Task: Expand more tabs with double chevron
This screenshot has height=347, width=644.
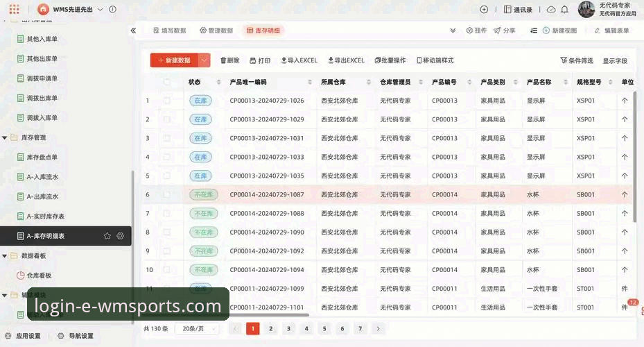Action: tap(453, 31)
